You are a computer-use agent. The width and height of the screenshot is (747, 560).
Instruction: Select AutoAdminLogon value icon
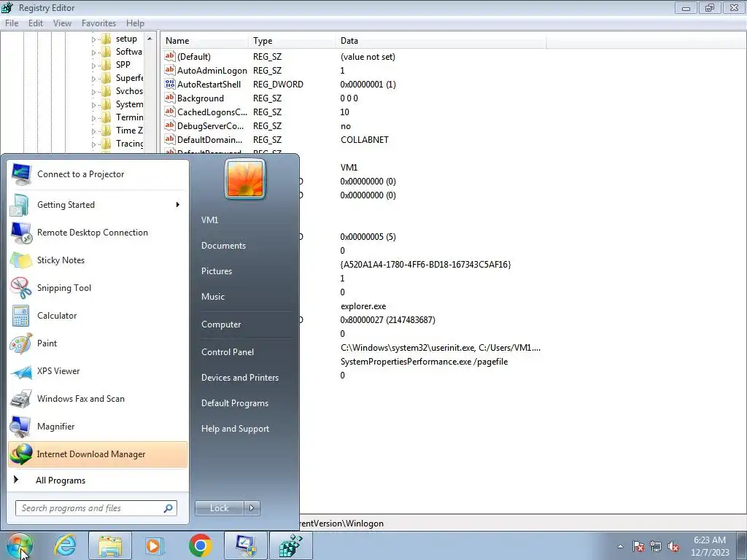pyautogui.click(x=169, y=71)
